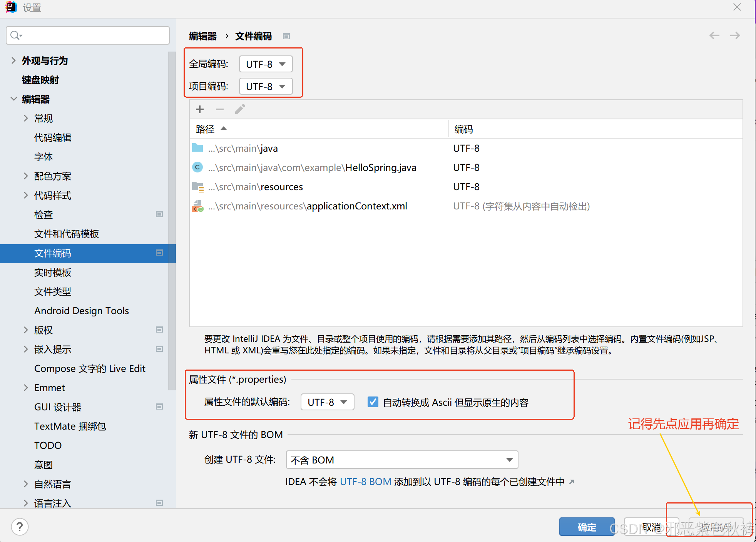The width and height of the screenshot is (756, 542).
Task: Open the create UTF-8 files BOM dropdown
Action: coord(402,460)
